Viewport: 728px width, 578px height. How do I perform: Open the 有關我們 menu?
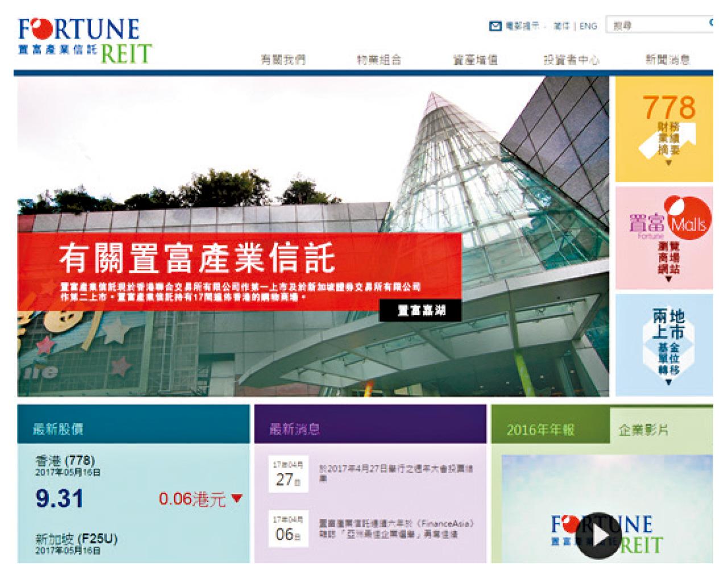click(283, 60)
